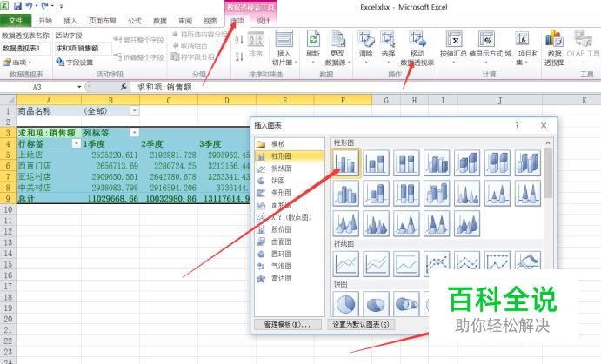Choose 雷达图 in chart type list
The width and height of the screenshot is (601, 364).
click(289, 278)
